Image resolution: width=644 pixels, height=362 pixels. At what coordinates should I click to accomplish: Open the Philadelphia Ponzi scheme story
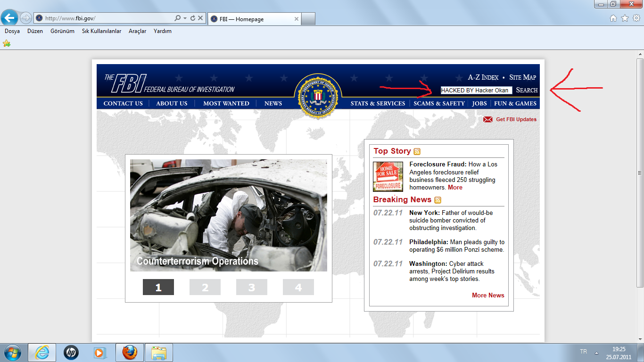point(457,246)
